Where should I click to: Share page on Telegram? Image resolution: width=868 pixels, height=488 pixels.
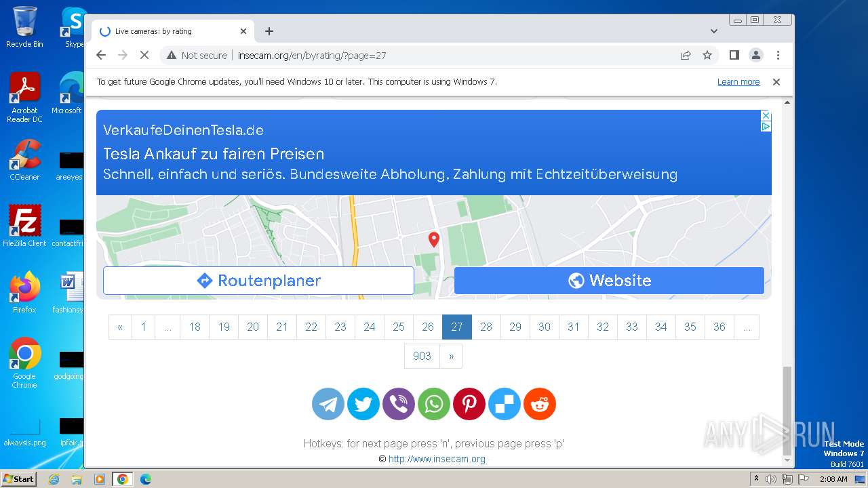[x=328, y=404]
